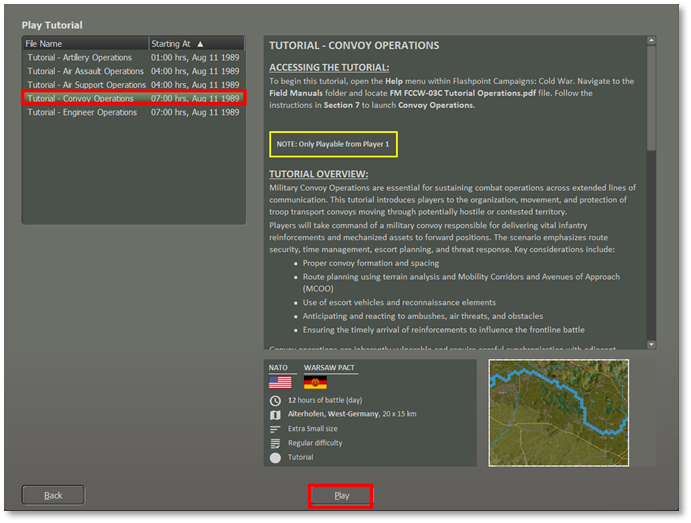Click the difficulty icon beside Regular difficulty
The height and width of the screenshot is (523, 691).
coord(275,443)
